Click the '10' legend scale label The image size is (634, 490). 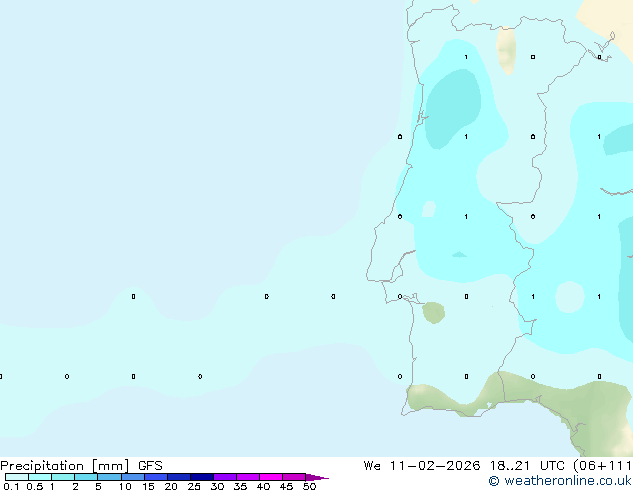[125, 486]
